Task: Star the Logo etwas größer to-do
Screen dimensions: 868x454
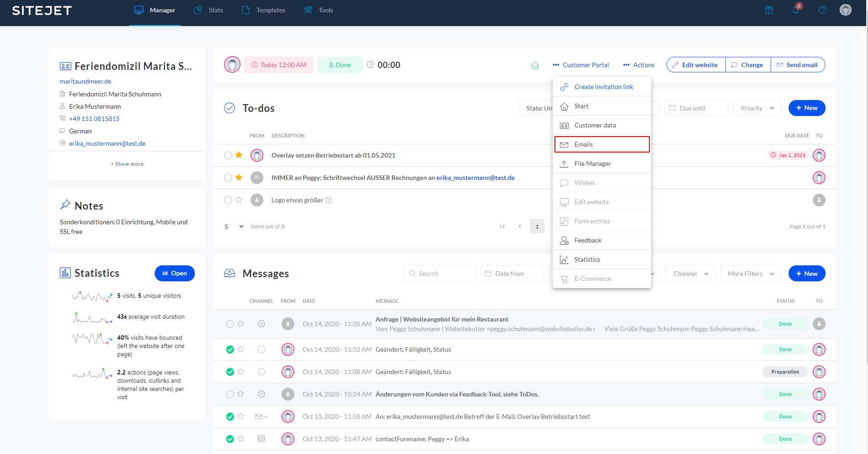Action: click(x=239, y=200)
